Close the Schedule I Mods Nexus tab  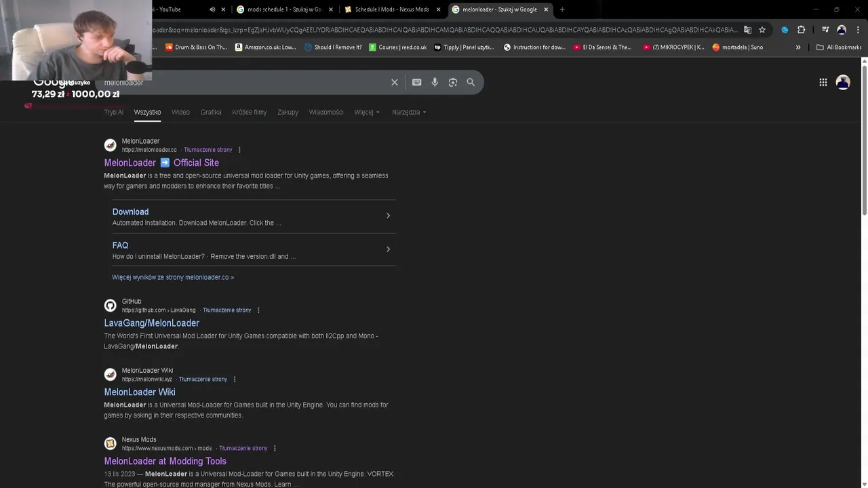[x=438, y=9]
